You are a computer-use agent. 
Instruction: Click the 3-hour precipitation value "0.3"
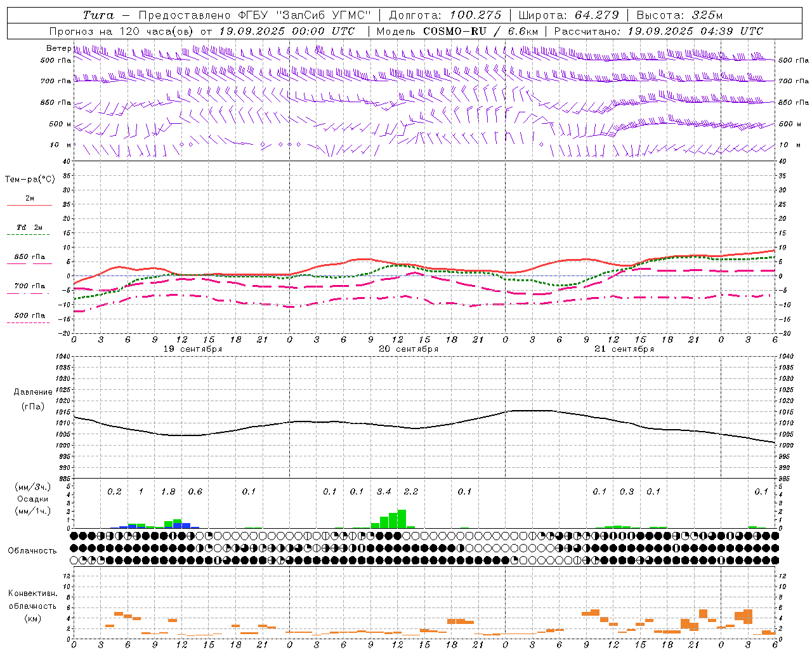click(x=627, y=491)
